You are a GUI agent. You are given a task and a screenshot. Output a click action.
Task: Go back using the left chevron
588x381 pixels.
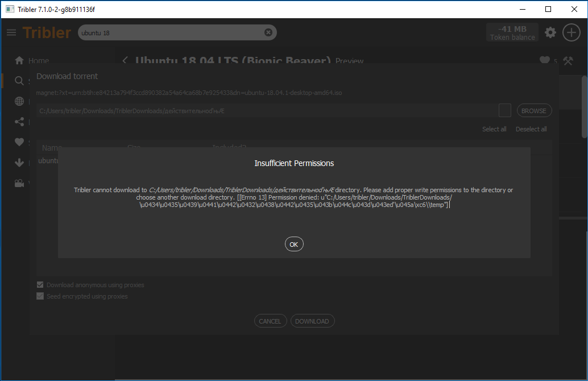(125, 60)
